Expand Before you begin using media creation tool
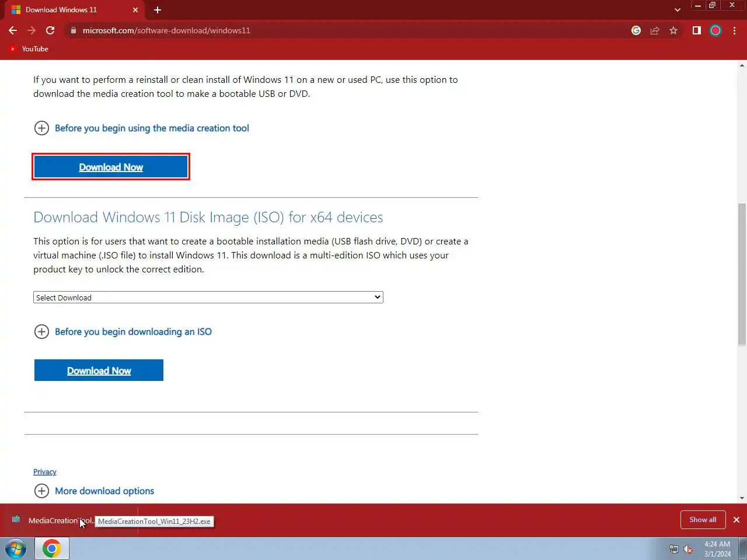Screen dimensions: 747x560 [x=142, y=128]
